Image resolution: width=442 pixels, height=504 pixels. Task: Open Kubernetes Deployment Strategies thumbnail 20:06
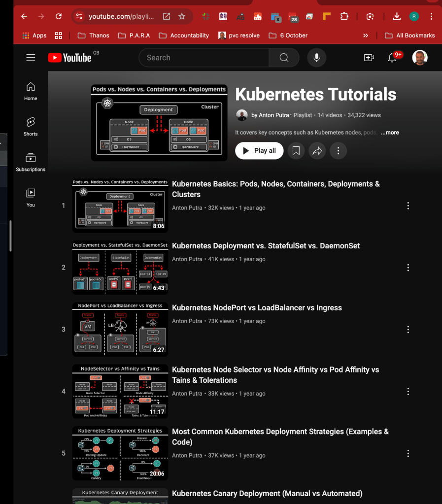[120, 453]
